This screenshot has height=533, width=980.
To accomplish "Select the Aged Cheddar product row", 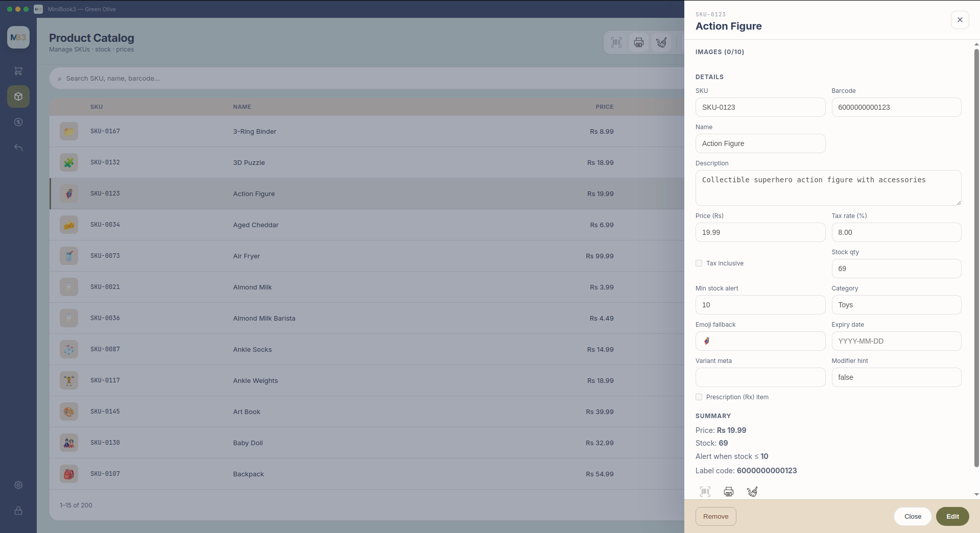I will click(367, 225).
